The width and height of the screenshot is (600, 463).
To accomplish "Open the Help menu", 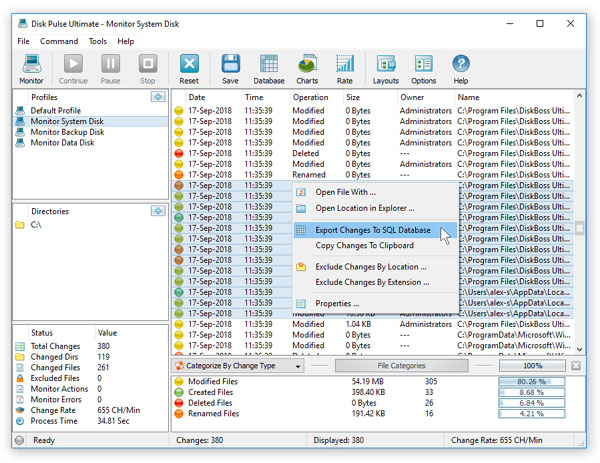I will click(x=126, y=41).
